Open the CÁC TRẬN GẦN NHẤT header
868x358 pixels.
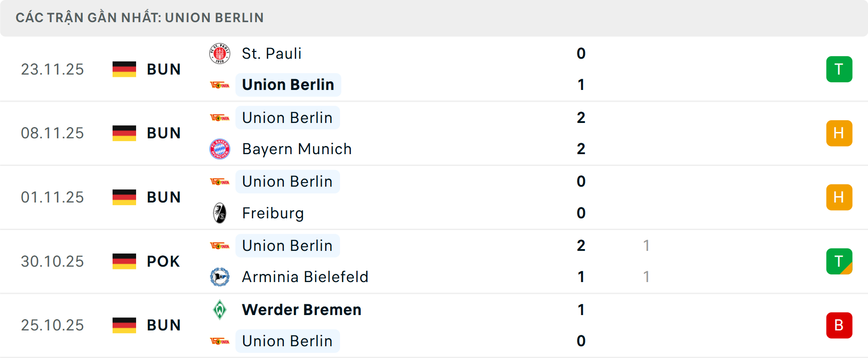[139, 18]
